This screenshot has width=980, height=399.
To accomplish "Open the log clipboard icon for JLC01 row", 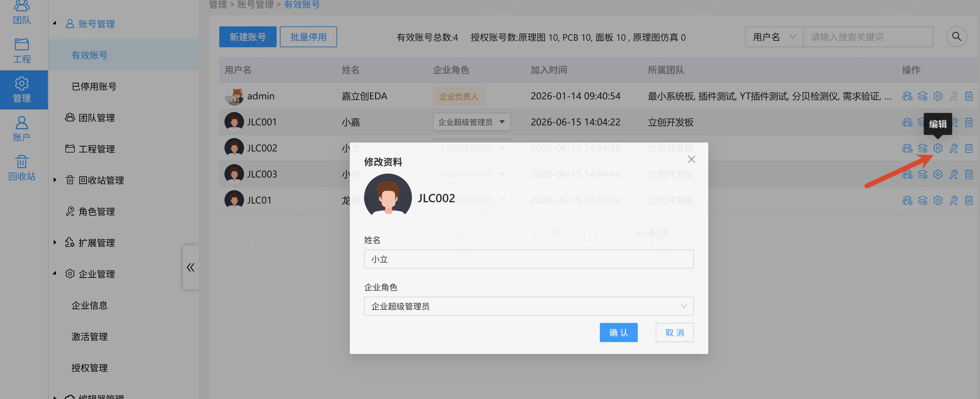I will pyautogui.click(x=969, y=200).
